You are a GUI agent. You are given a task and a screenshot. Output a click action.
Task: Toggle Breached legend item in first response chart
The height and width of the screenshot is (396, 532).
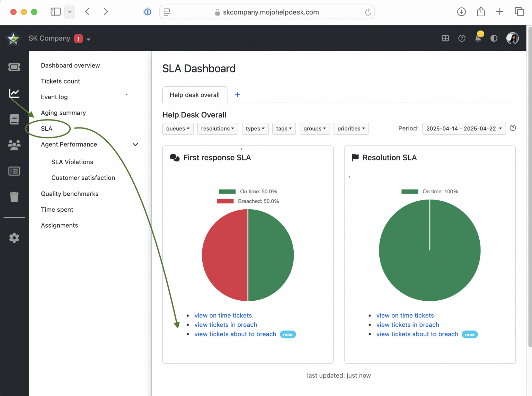[x=248, y=201]
